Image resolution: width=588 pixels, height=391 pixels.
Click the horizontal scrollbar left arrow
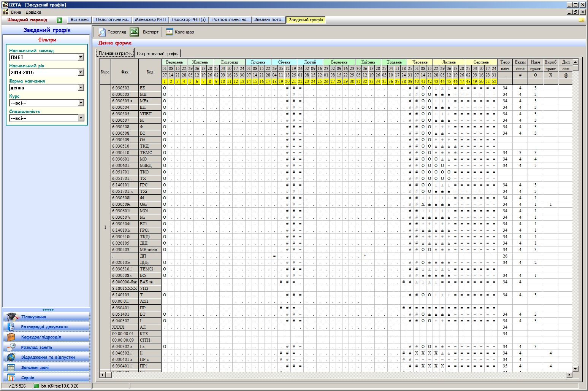(x=103, y=375)
